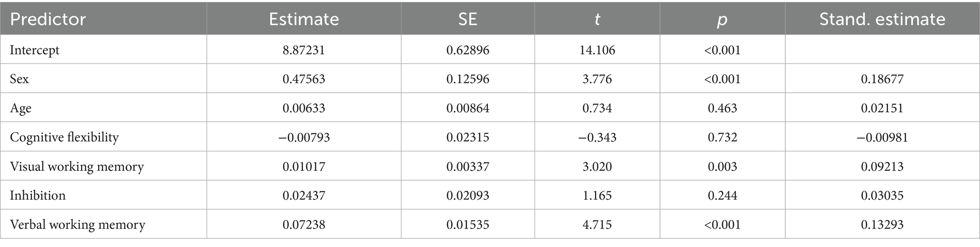Select the Verbal working memory row label
Screen dimensions: 980x247
click(x=77, y=224)
